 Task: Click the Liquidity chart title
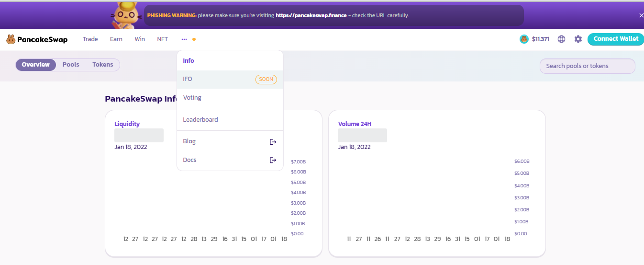coord(127,124)
